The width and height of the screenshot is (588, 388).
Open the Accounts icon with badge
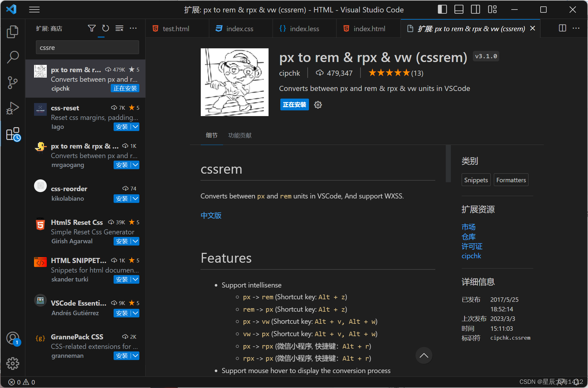(13, 338)
